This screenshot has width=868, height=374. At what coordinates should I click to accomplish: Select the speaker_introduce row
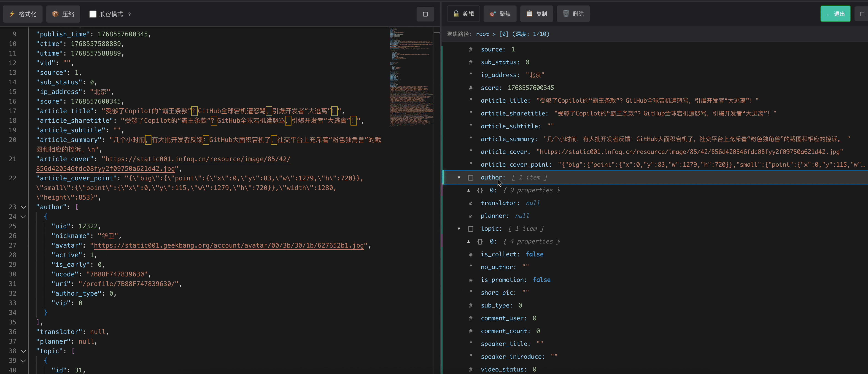click(x=655, y=356)
